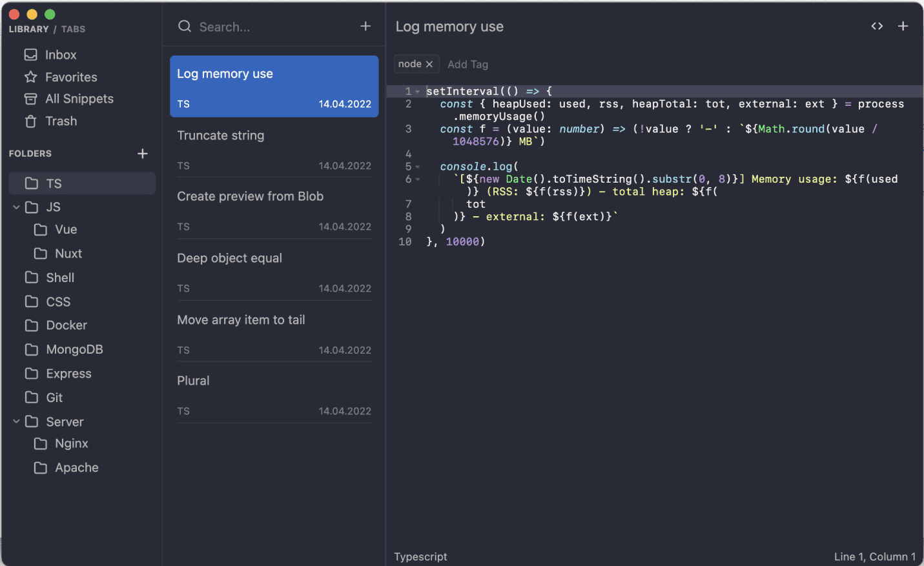Create new snippet with plus beside search

tap(365, 26)
